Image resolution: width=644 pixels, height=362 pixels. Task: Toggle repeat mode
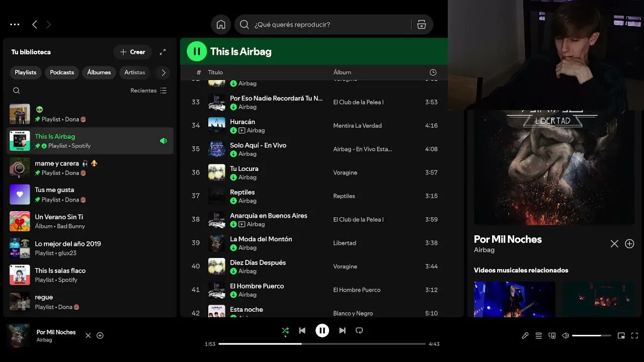359,330
